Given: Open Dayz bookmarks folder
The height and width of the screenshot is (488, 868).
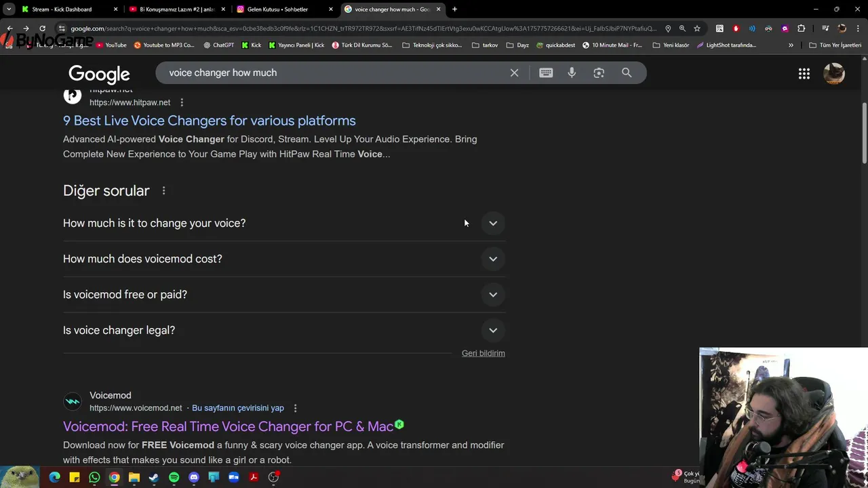Looking at the screenshot, I should tap(517, 45).
